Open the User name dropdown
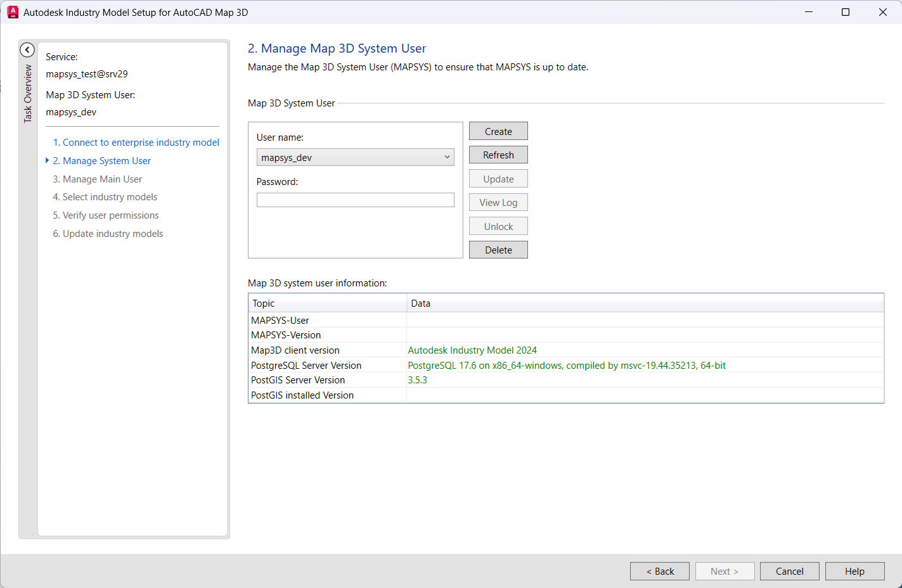 tap(355, 157)
